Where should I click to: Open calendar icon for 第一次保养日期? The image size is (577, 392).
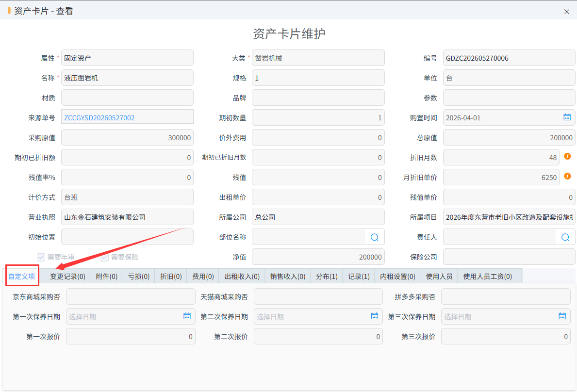pyautogui.click(x=187, y=316)
